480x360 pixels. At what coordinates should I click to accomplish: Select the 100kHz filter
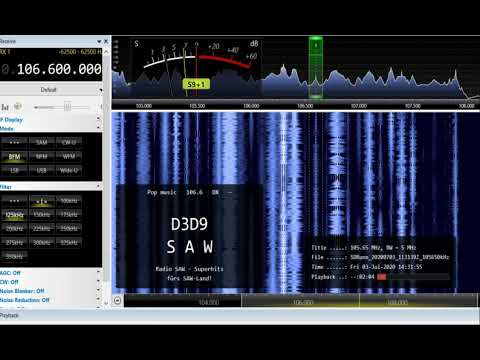point(69,201)
